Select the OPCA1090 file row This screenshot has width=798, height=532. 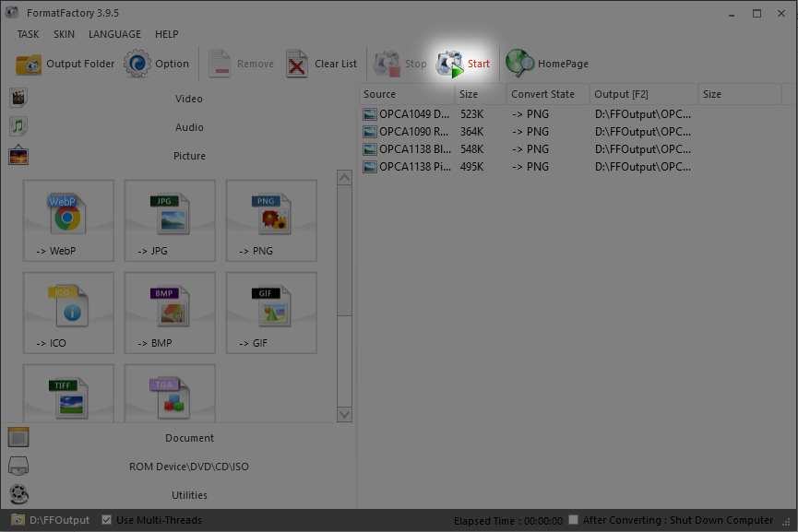tap(414, 132)
